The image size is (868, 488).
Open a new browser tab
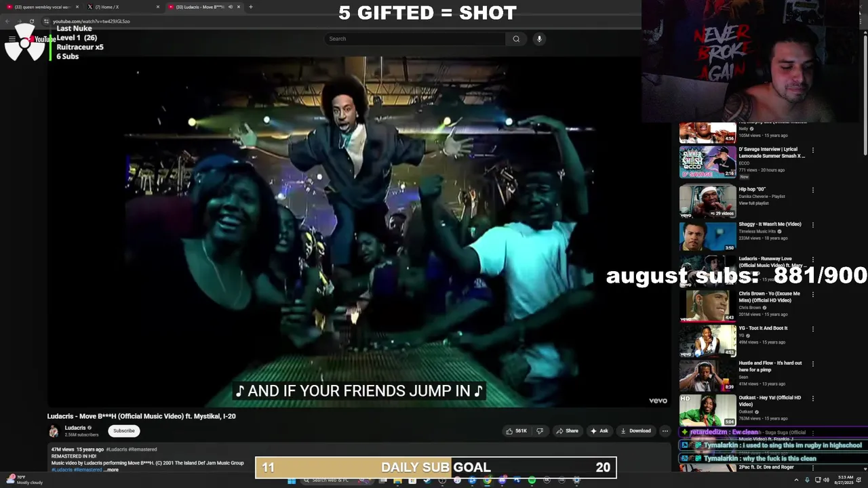pyautogui.click(x=251, y=7)
